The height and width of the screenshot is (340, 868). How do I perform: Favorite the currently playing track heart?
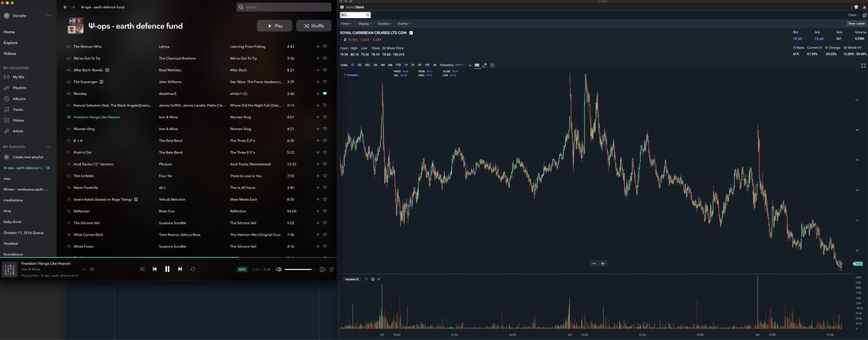[x=92, y=269]
